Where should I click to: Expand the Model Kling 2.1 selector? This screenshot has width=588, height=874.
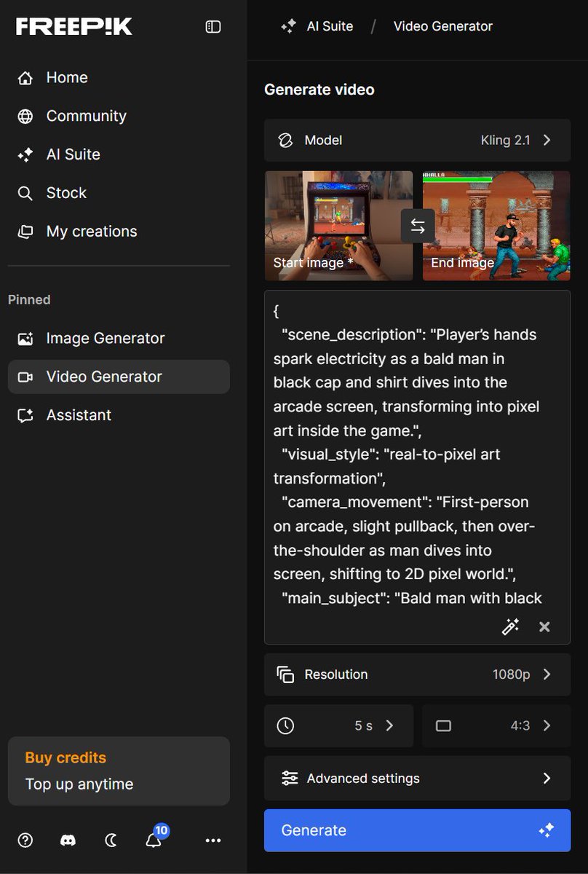[x=418, y=140]
